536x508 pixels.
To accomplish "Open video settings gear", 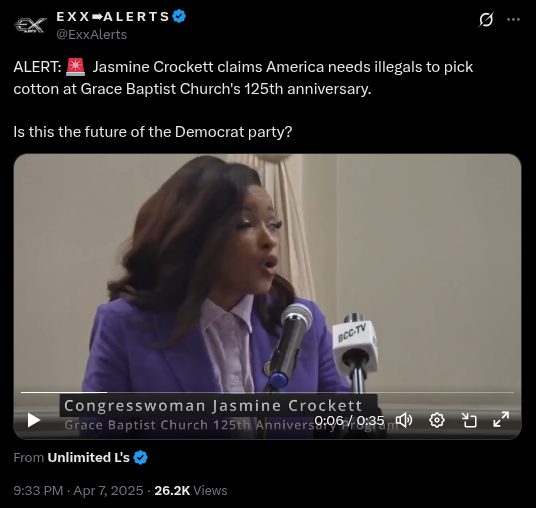I will (x=437, y=420).
